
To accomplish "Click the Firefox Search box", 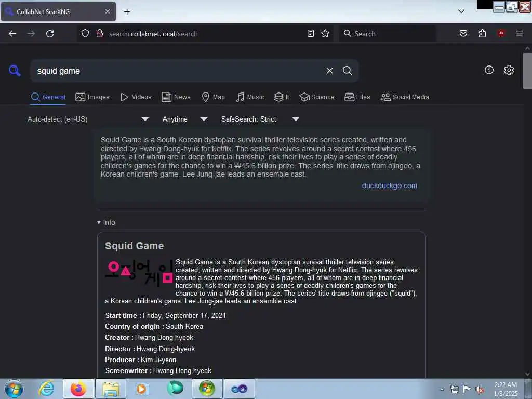I will 387,34.
